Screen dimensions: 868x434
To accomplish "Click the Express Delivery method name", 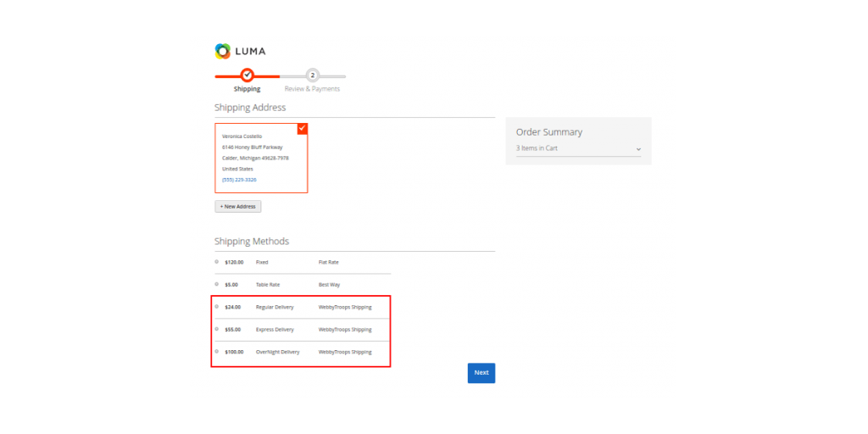I will [275, 330].
